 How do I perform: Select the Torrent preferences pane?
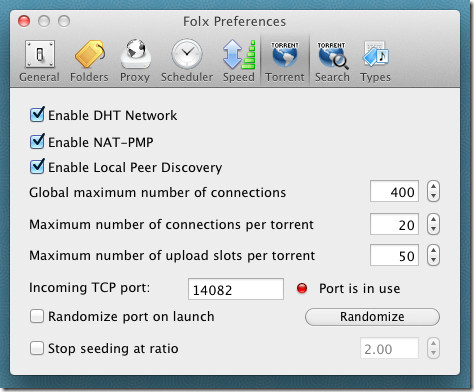coord(285,61)
